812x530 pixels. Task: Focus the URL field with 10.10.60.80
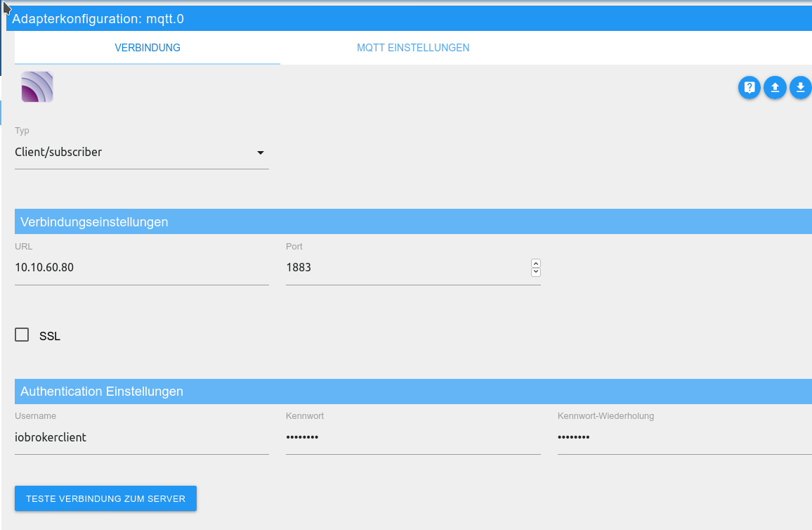click(141, 268)
